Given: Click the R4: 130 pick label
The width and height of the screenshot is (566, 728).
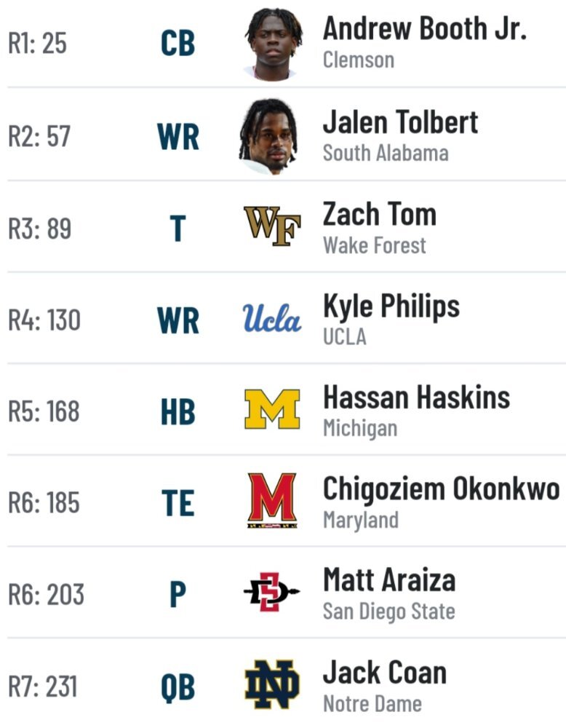Looking at the screenshot, I should 44,320.
